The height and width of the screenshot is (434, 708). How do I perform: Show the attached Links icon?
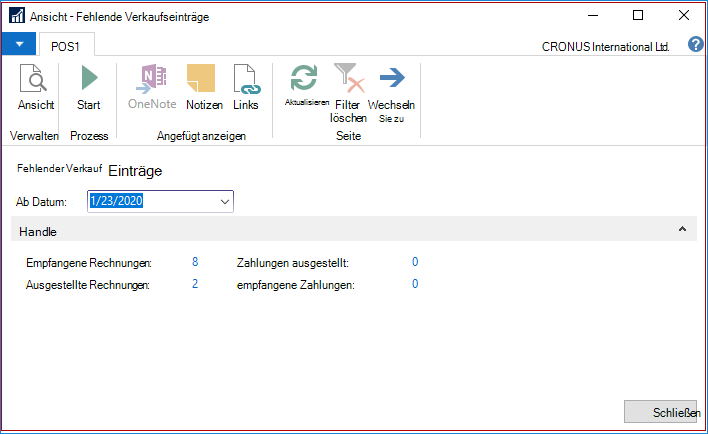pyautogui.click(x=247, y=79)
